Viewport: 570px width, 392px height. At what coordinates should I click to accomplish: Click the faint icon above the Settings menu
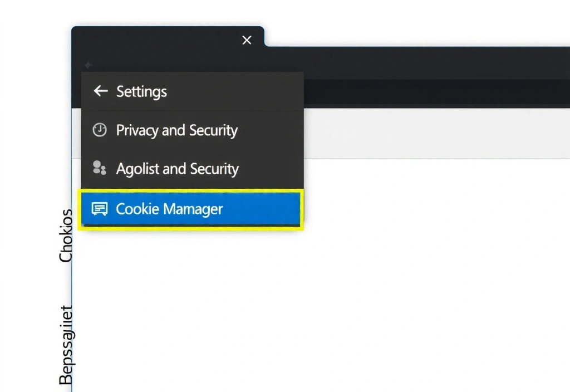[x=88, y=65]
